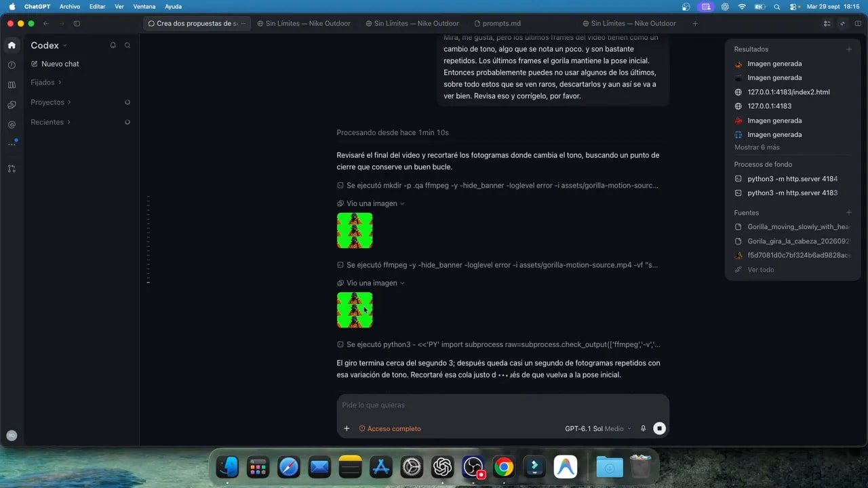Add a result with Resultados plus
This screenshot has height=488, width=868.
point(848,49)
